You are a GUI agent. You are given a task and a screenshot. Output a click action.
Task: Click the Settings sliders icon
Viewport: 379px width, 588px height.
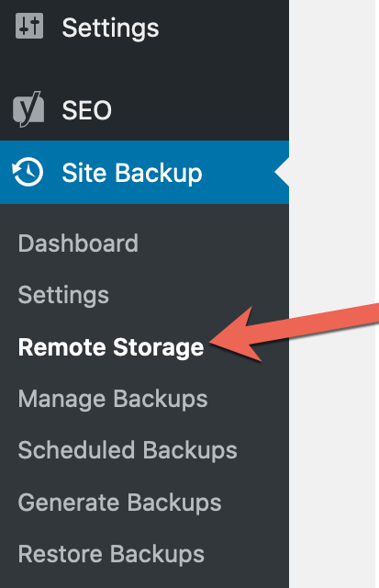[29, 26]
